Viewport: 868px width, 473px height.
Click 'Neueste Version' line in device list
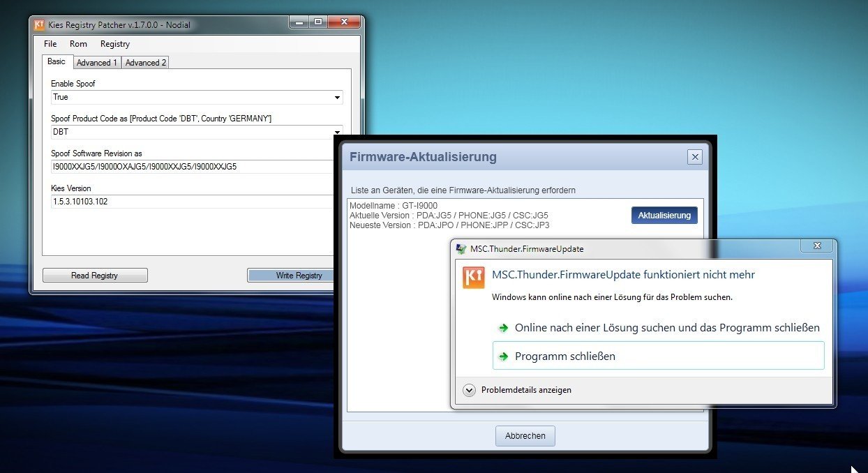coord(449,225)
